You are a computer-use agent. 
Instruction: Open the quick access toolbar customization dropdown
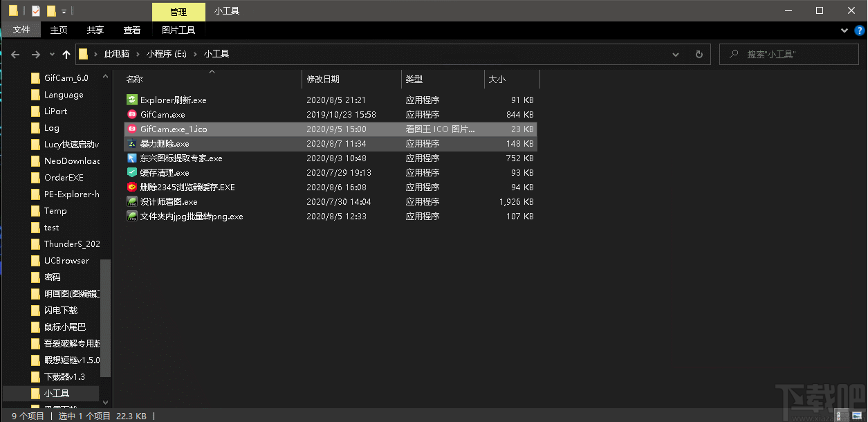click(64, 10)
